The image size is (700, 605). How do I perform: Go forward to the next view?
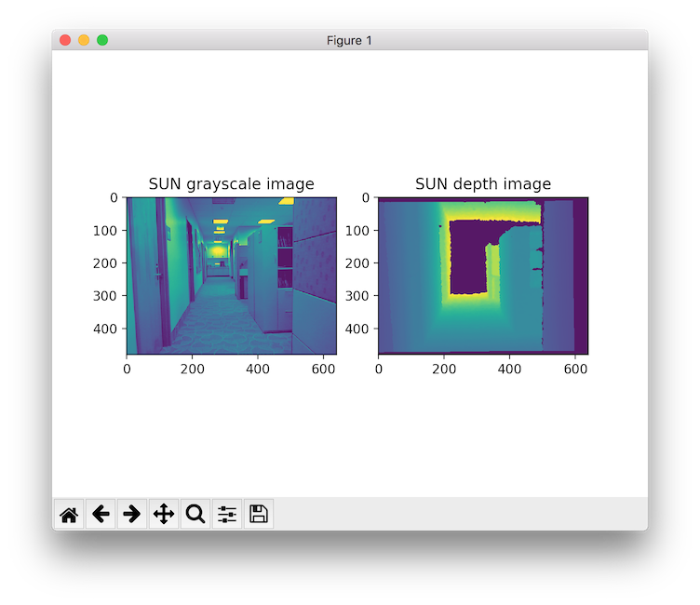132,514
